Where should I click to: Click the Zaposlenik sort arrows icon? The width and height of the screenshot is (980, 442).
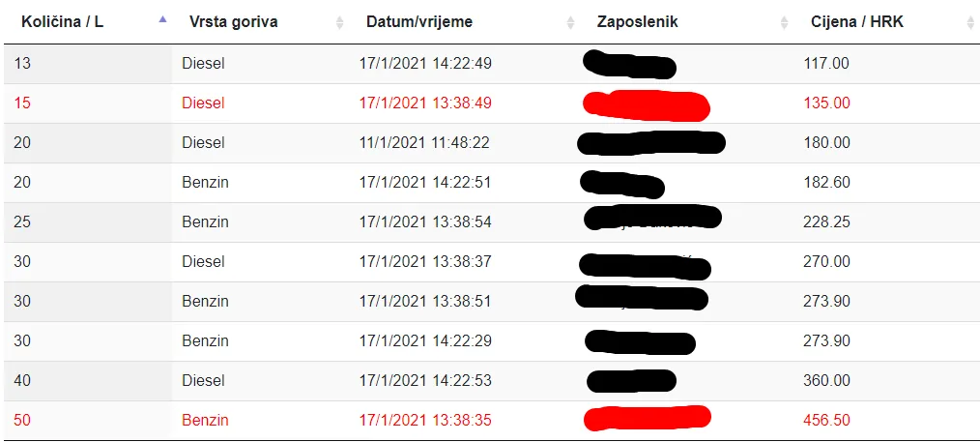[x=784, y=22]
